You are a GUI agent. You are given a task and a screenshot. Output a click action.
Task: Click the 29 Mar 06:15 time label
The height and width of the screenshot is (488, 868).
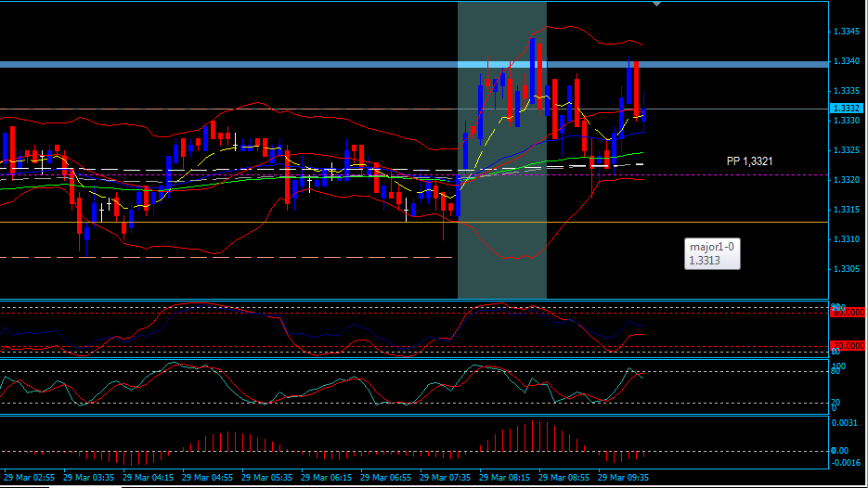[x=326, y=477]
